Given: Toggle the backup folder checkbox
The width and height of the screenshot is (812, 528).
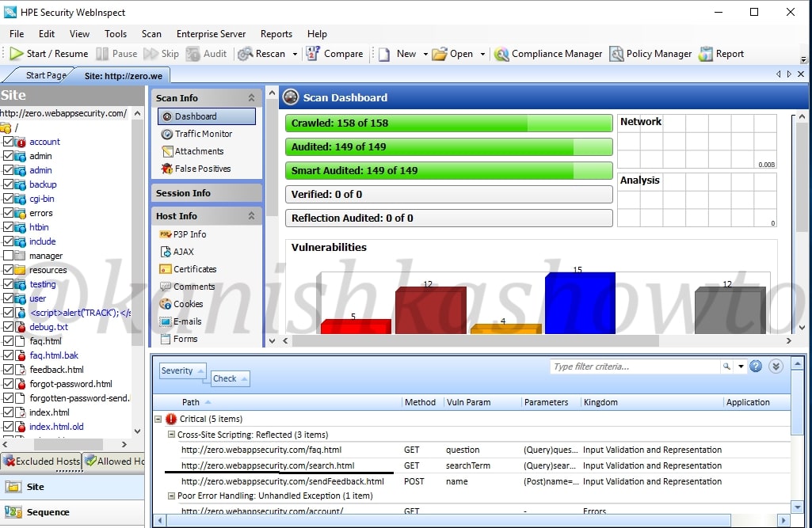Looking at the screenshot, I should click(8, 184).
